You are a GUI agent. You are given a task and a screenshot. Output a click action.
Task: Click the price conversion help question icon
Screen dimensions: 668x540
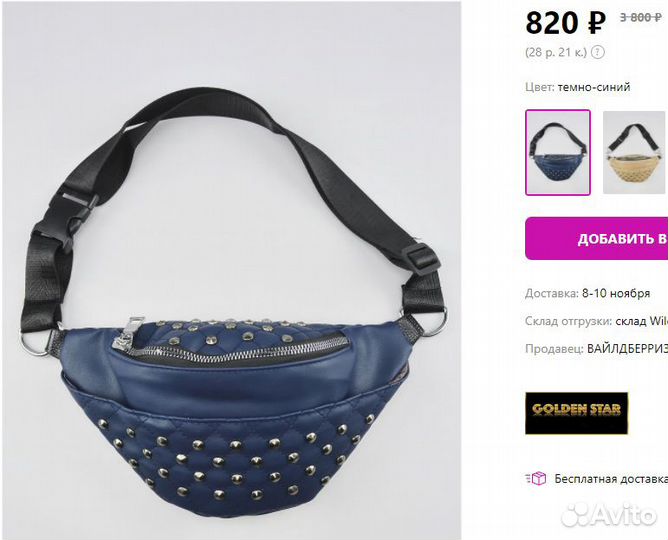point(599,52)
